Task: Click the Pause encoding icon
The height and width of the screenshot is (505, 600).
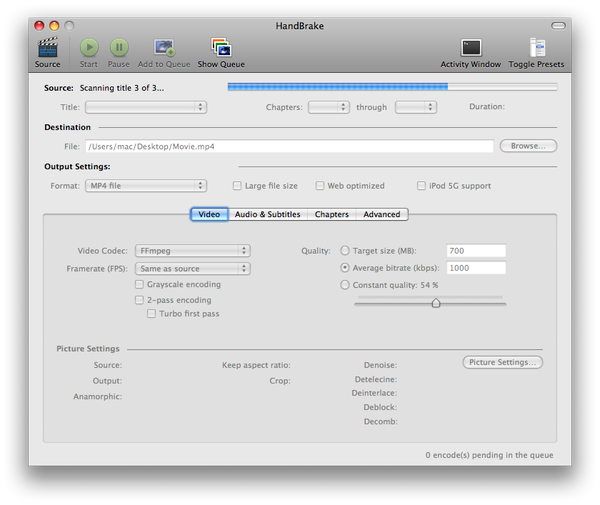Action: (x=119, y=47)
